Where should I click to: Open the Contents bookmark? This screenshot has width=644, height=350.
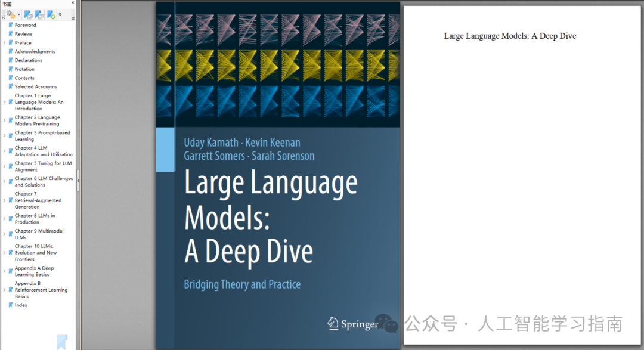[24, 78]
